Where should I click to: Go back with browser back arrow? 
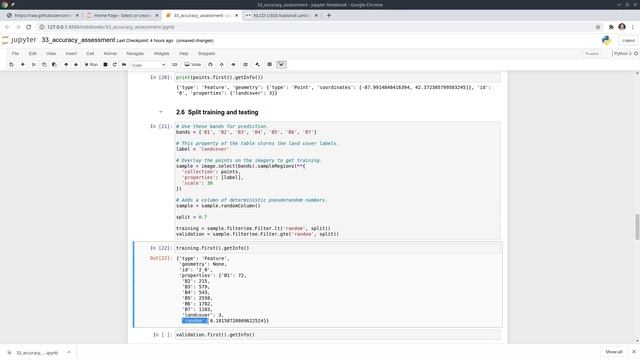click(7, 27)
